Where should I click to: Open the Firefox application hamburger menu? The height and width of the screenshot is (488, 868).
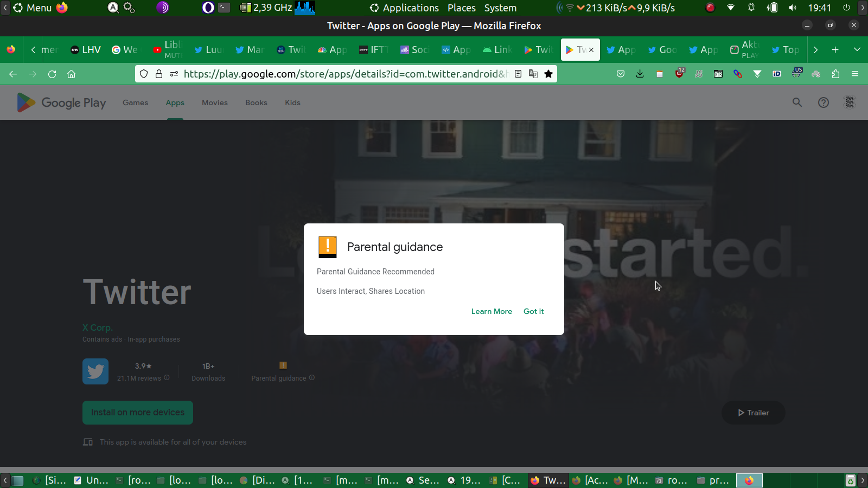pos(855,74)
